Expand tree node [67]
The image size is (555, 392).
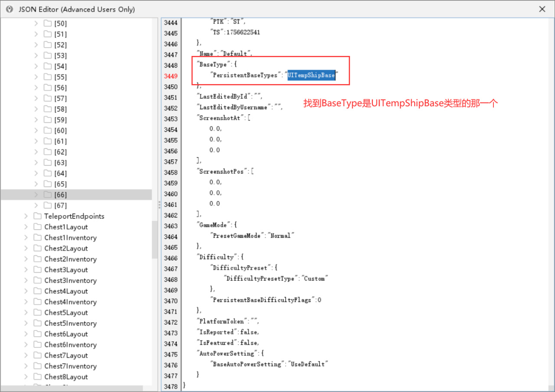pos(36,206)
